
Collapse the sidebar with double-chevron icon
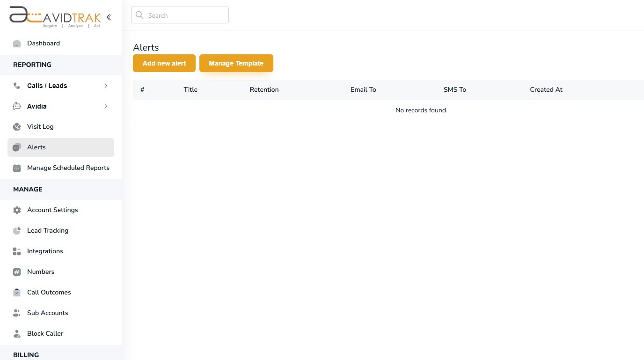pyautogui.click(x=109, y=17)
